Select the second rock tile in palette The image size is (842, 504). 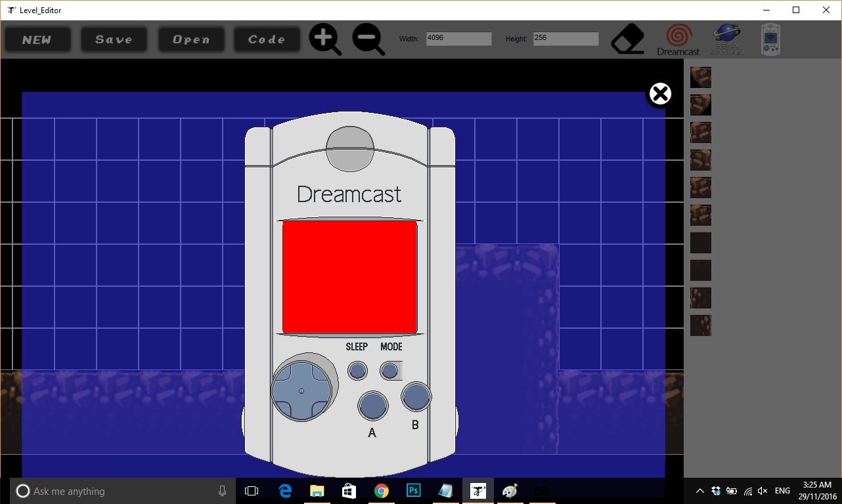[x=701, y=105]
